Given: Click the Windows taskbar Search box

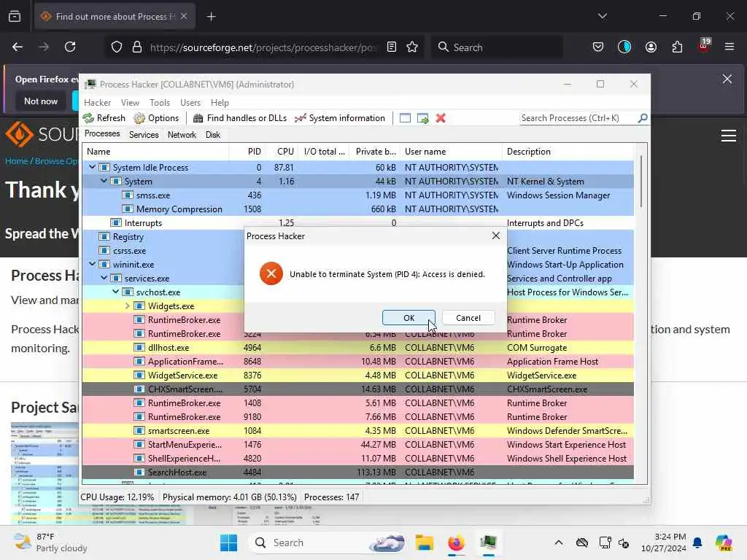Looking at the screenshot, I should click(x=328, y=542).
